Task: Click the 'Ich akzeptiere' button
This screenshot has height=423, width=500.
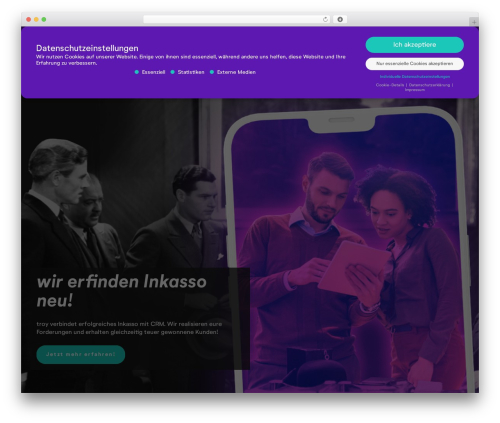Action: coord(414,45)
